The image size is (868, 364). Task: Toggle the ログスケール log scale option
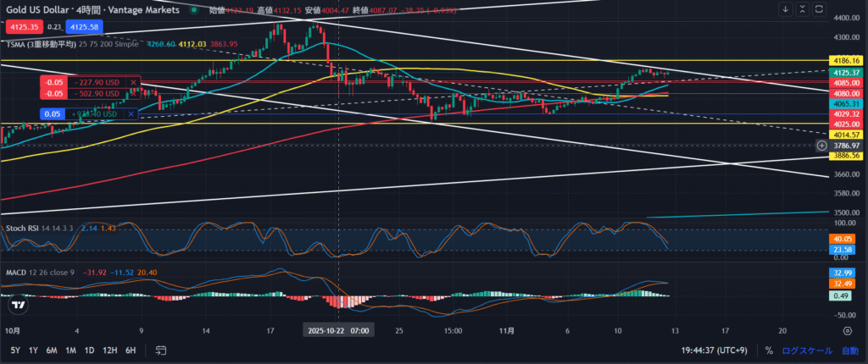pyautogui.click(x=804, y=350)
